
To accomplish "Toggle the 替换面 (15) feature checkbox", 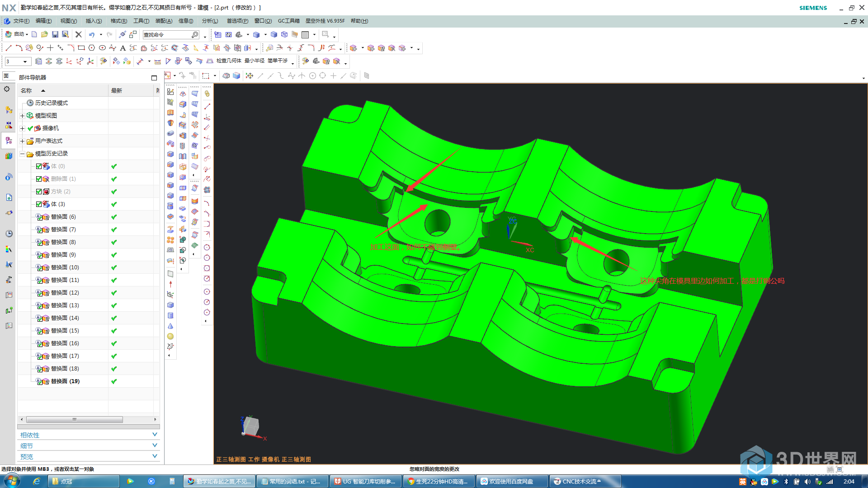I will pyautogui.click(x=39, y=331).
